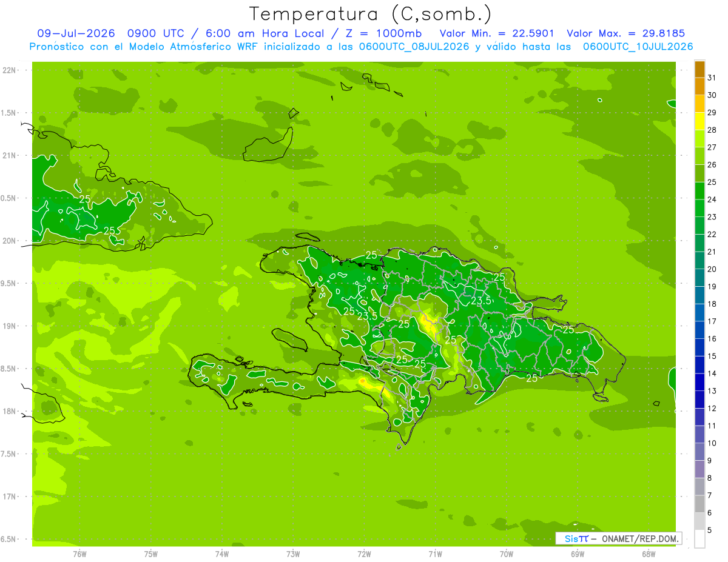Click the color scale label '28'
Viewport: 728px width, 562px height.
[712, 130]
